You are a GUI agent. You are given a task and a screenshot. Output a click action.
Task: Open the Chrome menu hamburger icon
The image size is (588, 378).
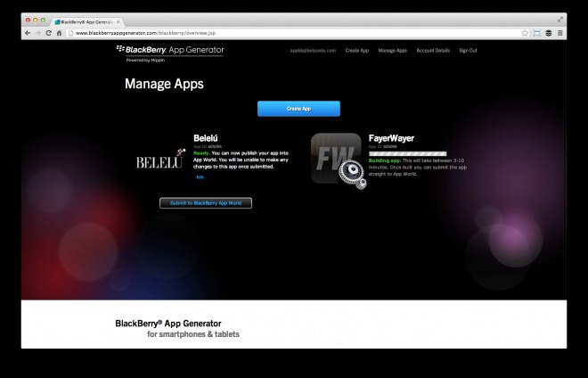coord(559,33)
